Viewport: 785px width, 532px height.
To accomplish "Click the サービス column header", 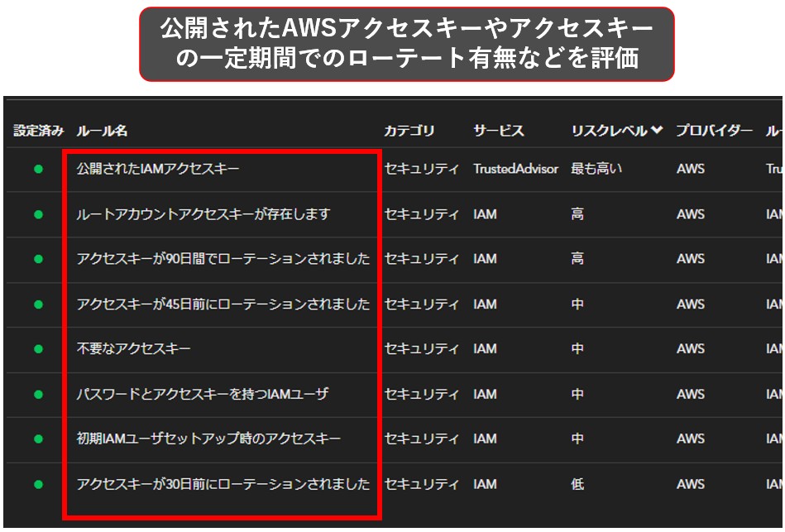I will tap(498, 131).
